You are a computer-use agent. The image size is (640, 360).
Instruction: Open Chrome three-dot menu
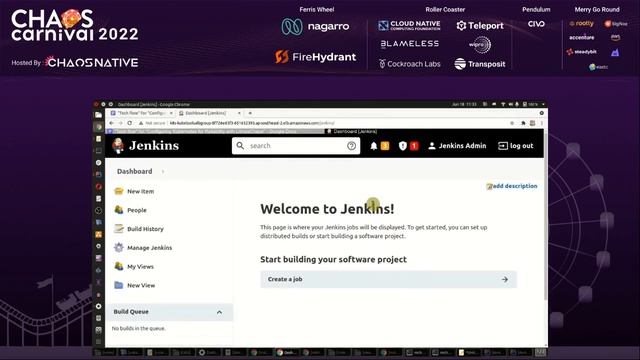[542, 123]
